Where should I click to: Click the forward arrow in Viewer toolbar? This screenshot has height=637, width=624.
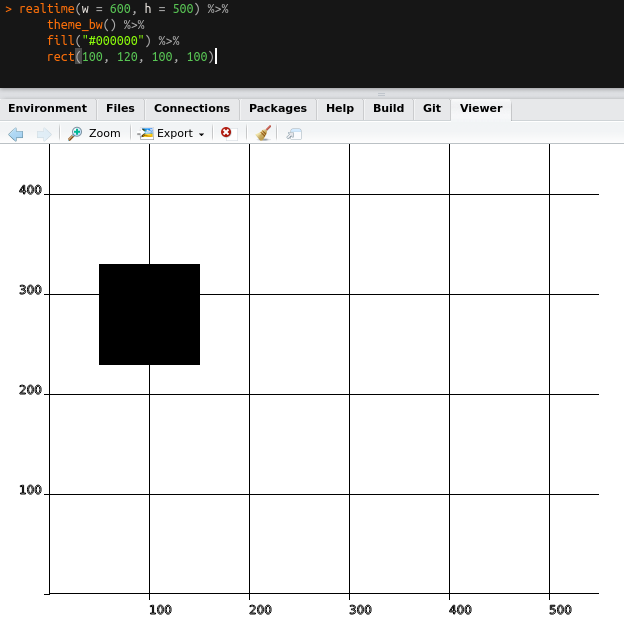43,133
